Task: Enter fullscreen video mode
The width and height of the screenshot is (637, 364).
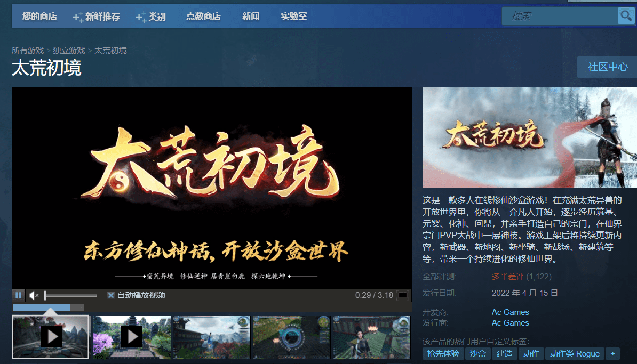Action: (x=403, y=295)
